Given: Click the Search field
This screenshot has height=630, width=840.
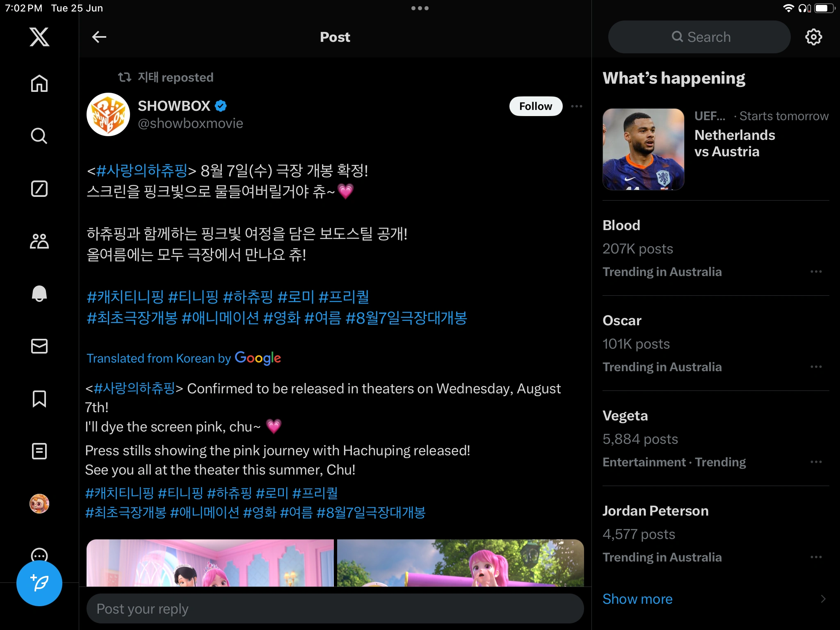Looking at the screenshot, I should click(699, 37).
